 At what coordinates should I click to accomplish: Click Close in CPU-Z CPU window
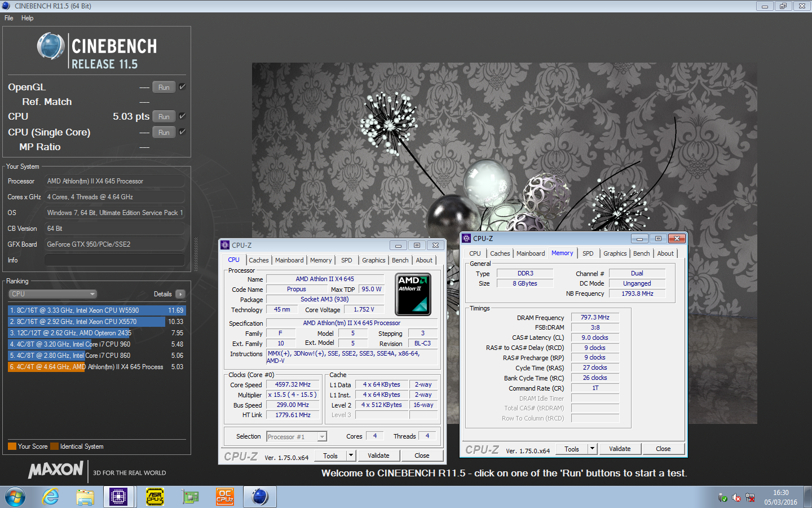click(x=422, y=455)
